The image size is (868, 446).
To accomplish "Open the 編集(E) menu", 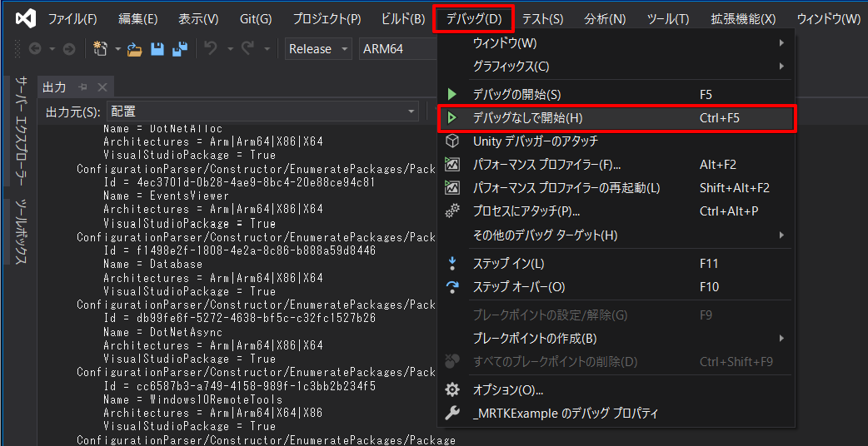I will 137,19.
